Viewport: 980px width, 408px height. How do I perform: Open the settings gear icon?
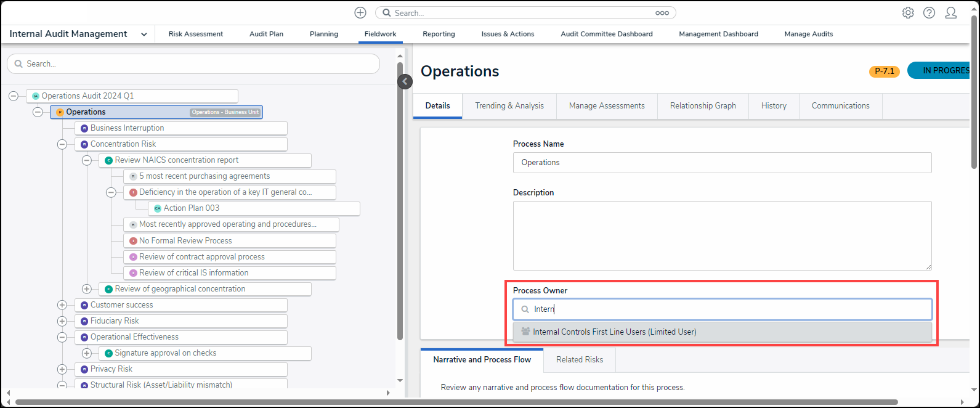pyautogui.click(x=908, y=13)
